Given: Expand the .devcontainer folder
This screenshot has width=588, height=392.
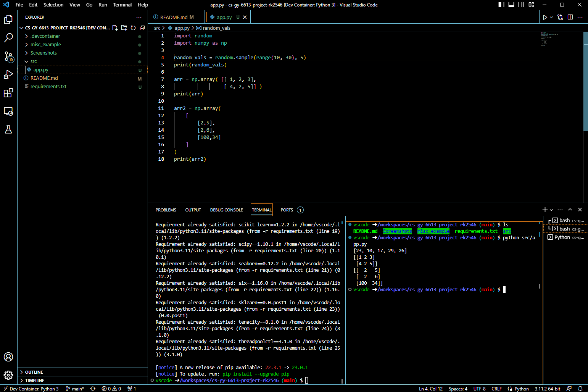Looking at the screenshot, I should pyautogui.click(x=82, y=36).
